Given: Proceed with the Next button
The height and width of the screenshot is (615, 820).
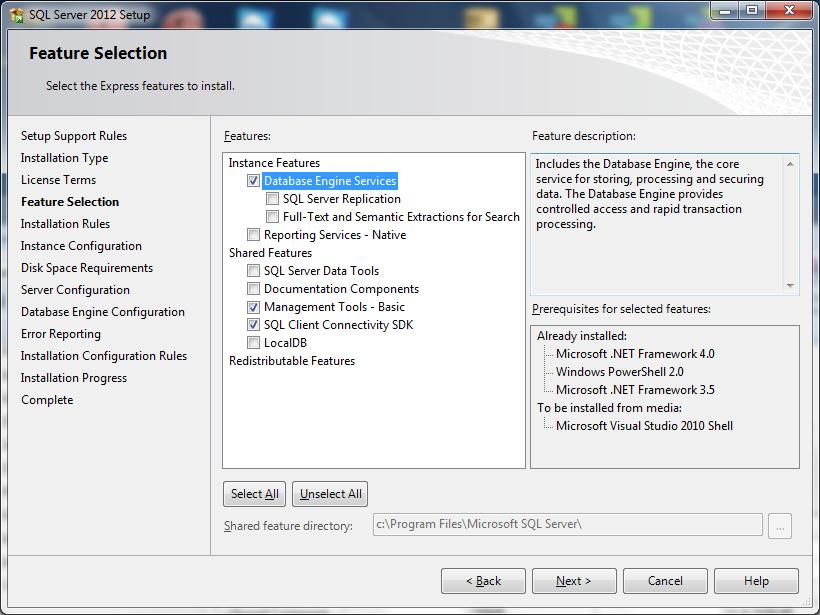Looking at the screenshot, I should point(574,581).
